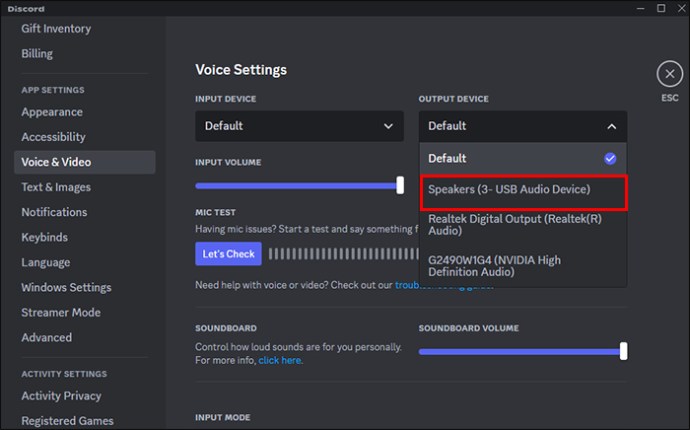This screenshot has width=690, height=430.
Task: Close settings with the ESC circle icon
Action: (x=670, y=74)
